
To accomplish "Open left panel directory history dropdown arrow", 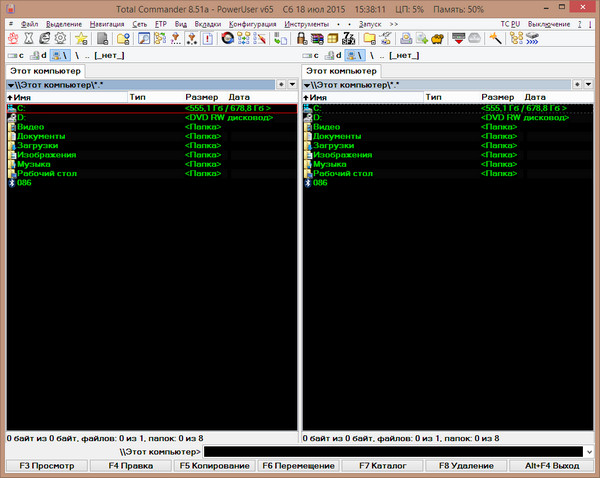I will coord(290,85).
